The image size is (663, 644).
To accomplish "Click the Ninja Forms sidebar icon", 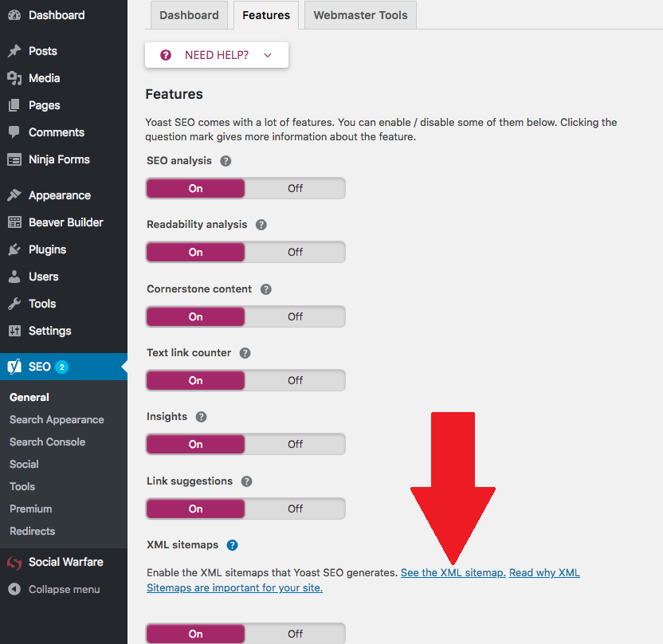I will pos(14,159).
